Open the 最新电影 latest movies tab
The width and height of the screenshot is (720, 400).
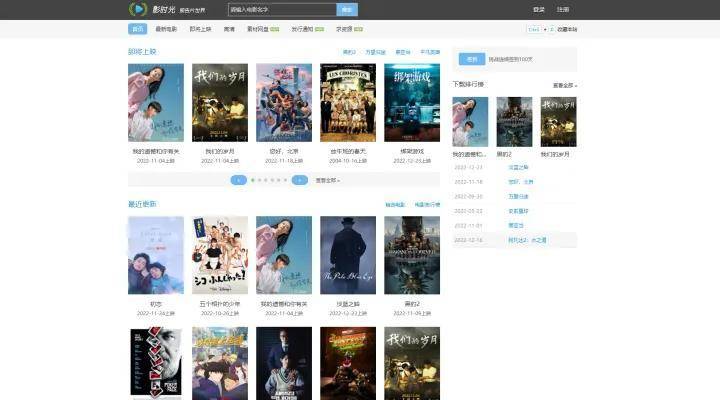point(166,29)
